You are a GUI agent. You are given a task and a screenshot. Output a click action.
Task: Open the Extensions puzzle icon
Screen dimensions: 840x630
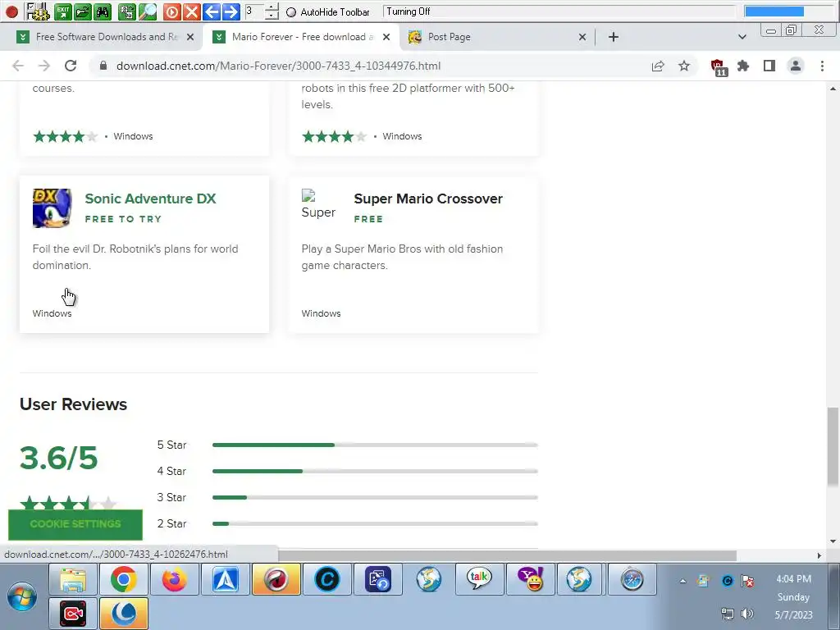coord(743,66)
